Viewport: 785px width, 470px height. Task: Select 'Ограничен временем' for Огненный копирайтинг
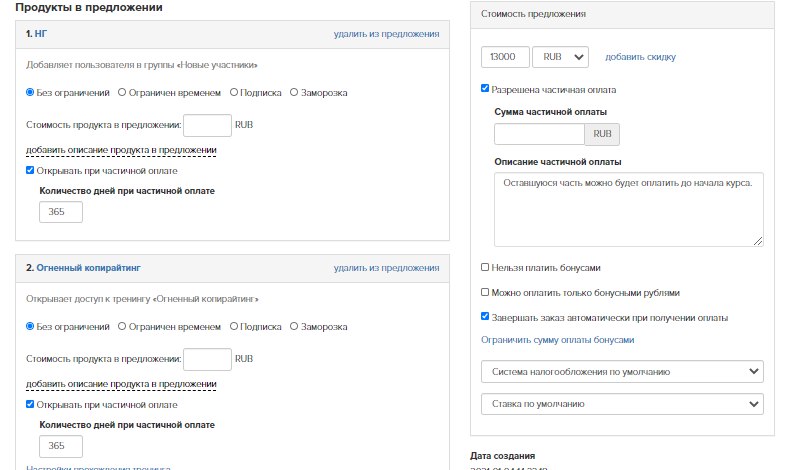[122, 326]
